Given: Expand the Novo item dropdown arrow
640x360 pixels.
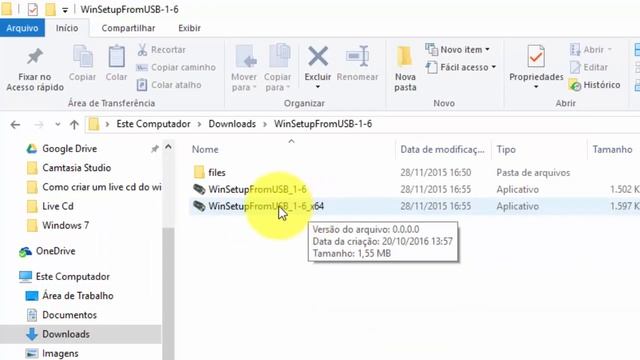Looking at the screenshot, I should (488, 50).
